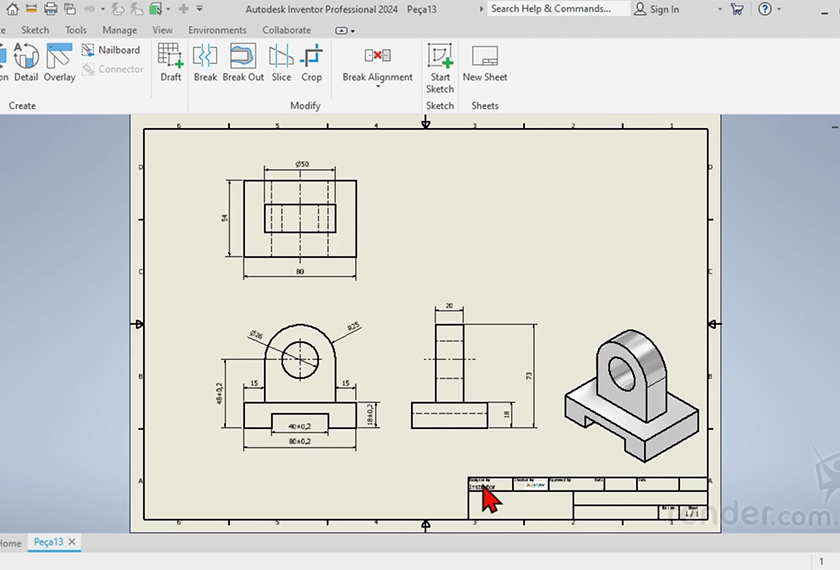The image size is (840, 570).
Task: Select the Break tool
Action: pos(205,62)
